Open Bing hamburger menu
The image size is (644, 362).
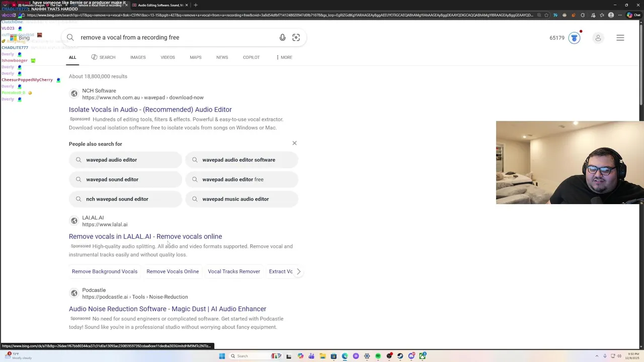point(620,38)
